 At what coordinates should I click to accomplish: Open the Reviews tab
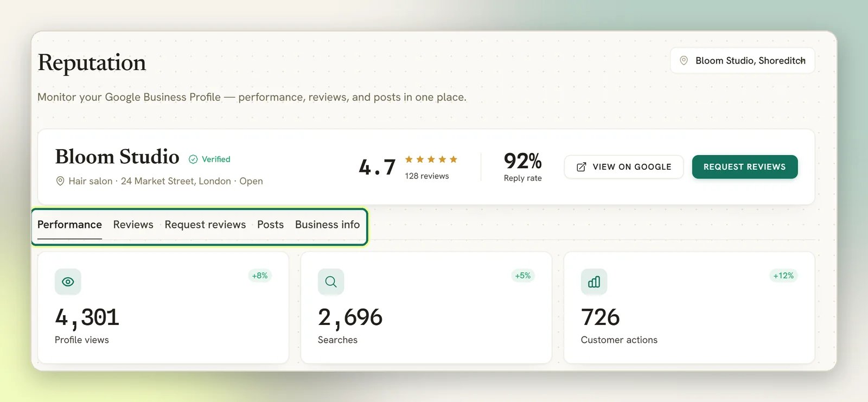pyautogui.click(x=133, y=225)
